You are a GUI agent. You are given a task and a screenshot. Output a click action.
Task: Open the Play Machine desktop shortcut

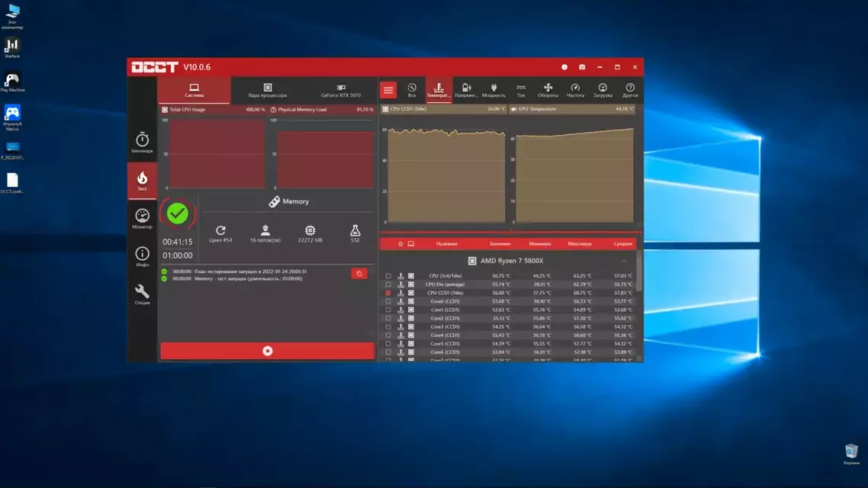12,82
